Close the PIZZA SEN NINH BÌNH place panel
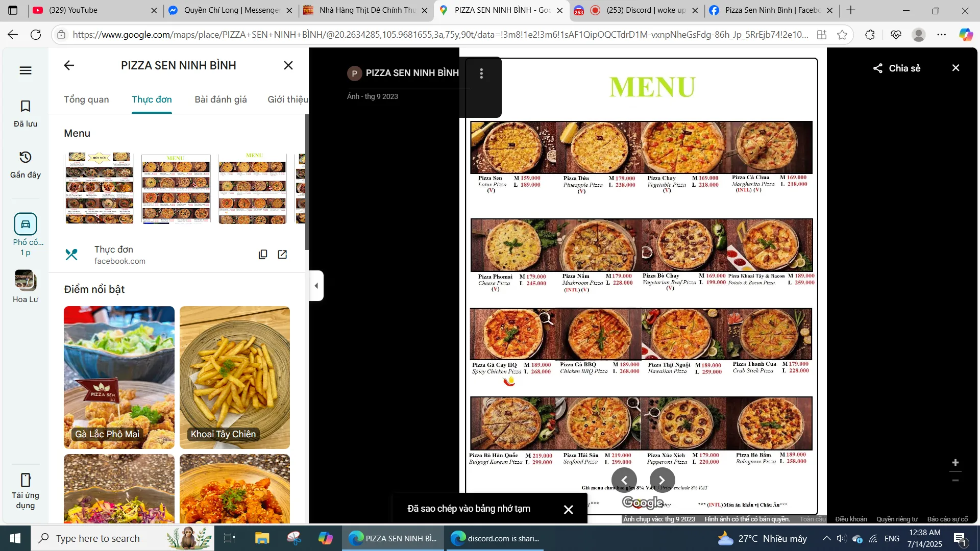 [x=288, y=65]
